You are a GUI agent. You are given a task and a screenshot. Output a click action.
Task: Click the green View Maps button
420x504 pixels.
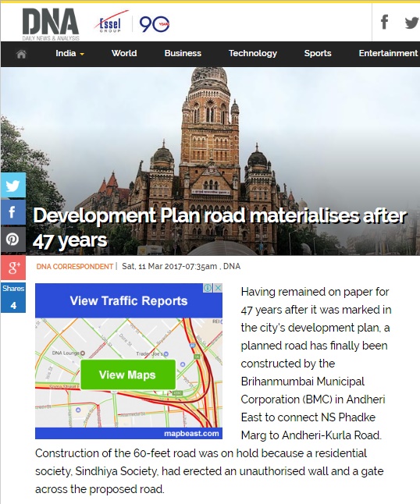click(x=128, y=374)
